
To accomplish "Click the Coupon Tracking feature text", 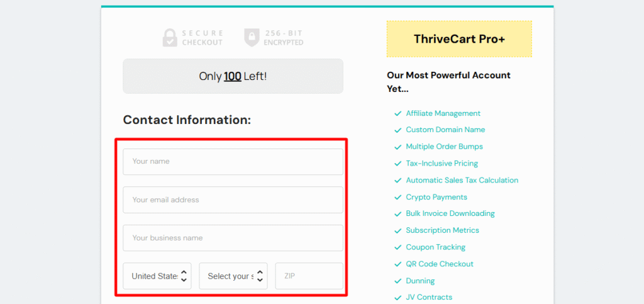I will point(435,247).
